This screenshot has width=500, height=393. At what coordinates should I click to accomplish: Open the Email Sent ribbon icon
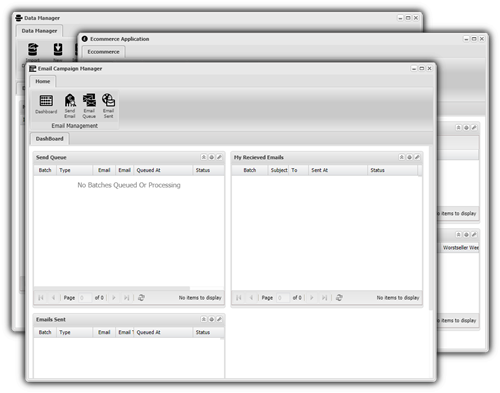108,106
